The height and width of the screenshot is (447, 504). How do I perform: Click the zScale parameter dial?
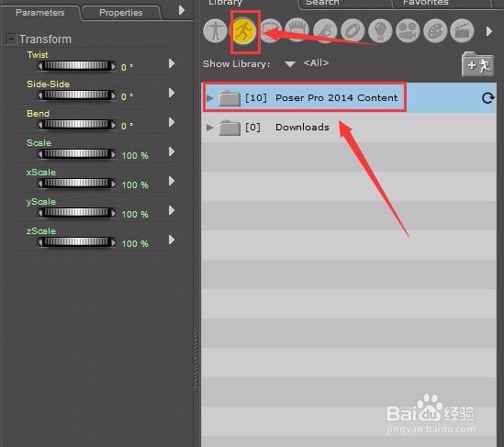pyautogui.click(x=76, y=242)
